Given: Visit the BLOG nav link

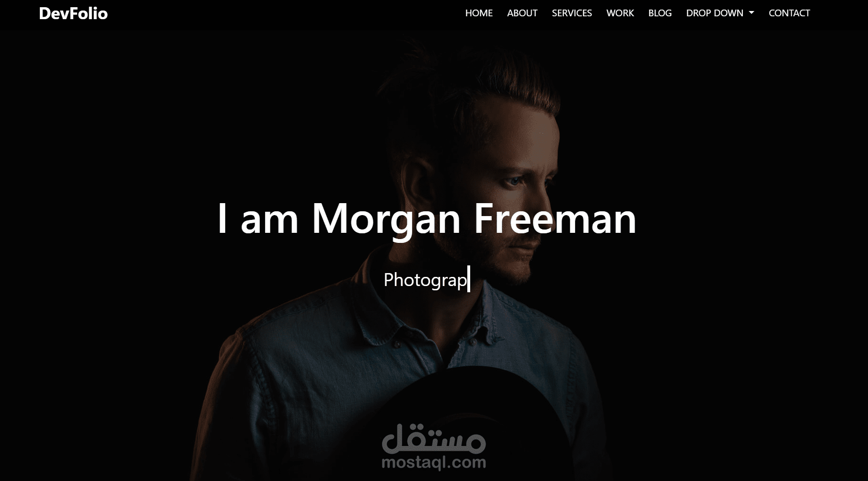Looking at the screenshot, I should pos(660,13).
